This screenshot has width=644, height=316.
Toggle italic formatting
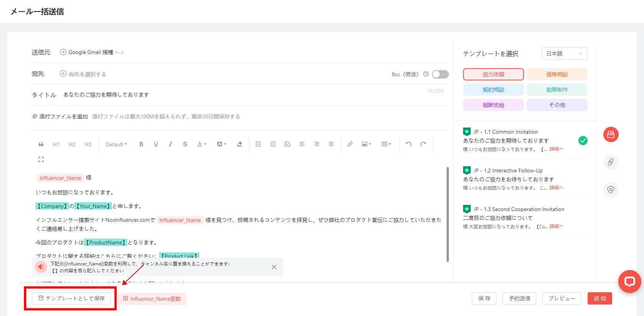(171, 144)
